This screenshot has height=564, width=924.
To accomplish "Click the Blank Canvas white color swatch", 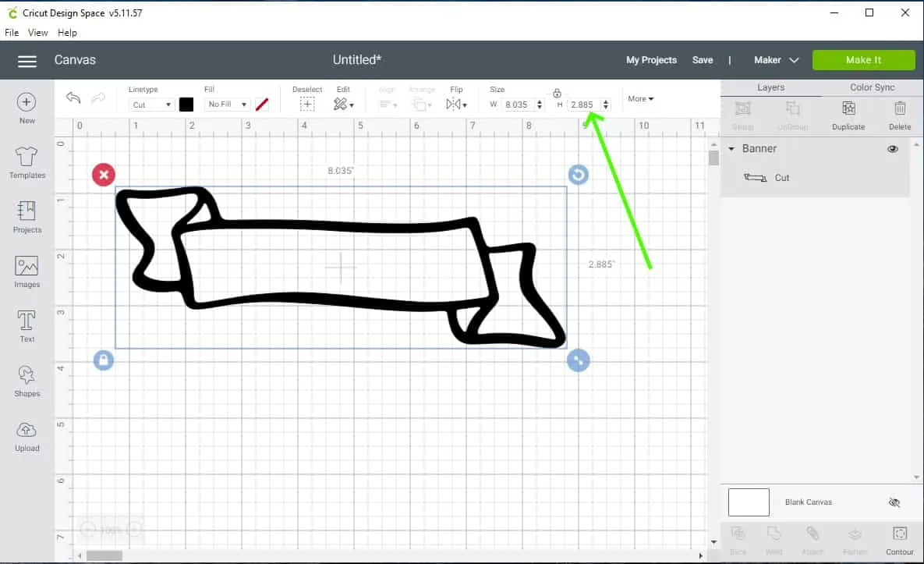I will click(749, 502).
